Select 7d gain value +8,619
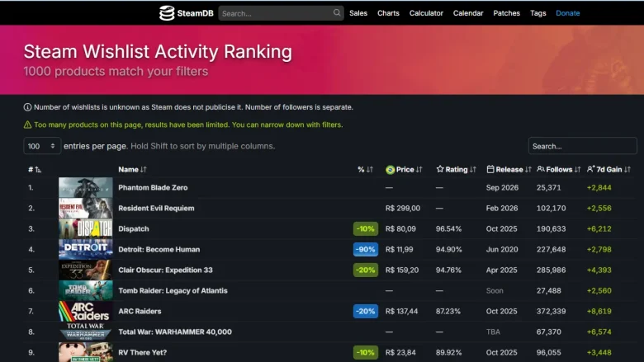This screenshot has height=362, width=644. click(x=599, y=311)
